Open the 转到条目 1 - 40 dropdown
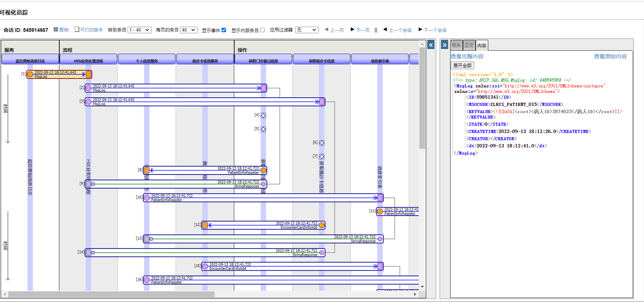644x302 pixels. pyautogui.click(x=139, y=30)
